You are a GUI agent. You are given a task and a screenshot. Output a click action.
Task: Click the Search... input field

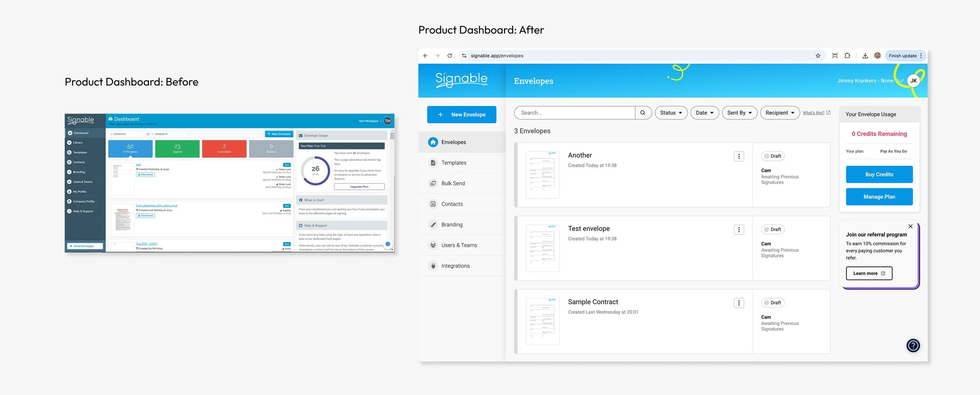coord(575,113)
